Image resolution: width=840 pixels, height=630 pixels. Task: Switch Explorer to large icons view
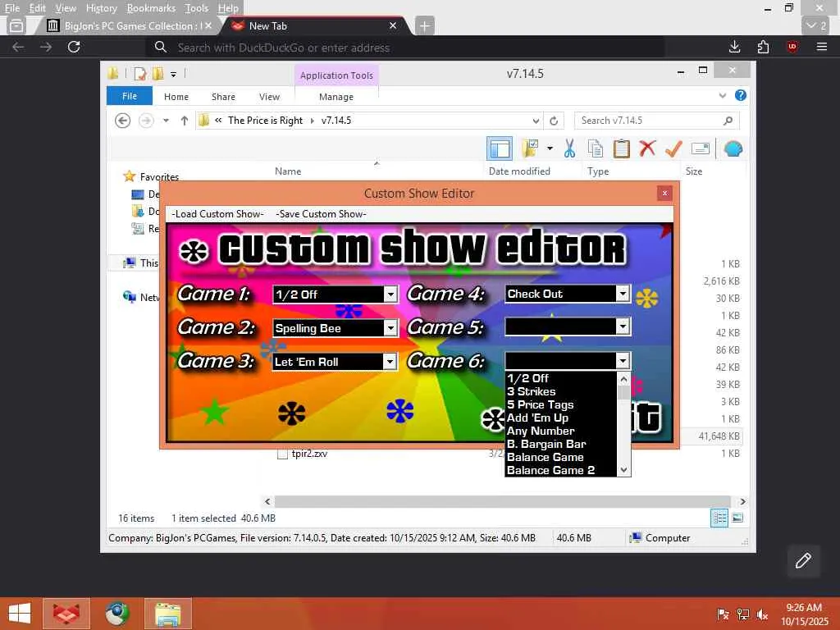point(737,518)
